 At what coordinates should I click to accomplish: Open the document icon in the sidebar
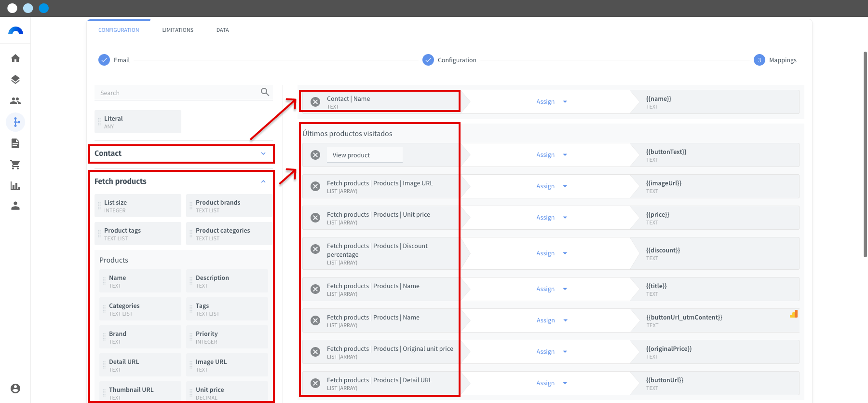coord(15,143)
